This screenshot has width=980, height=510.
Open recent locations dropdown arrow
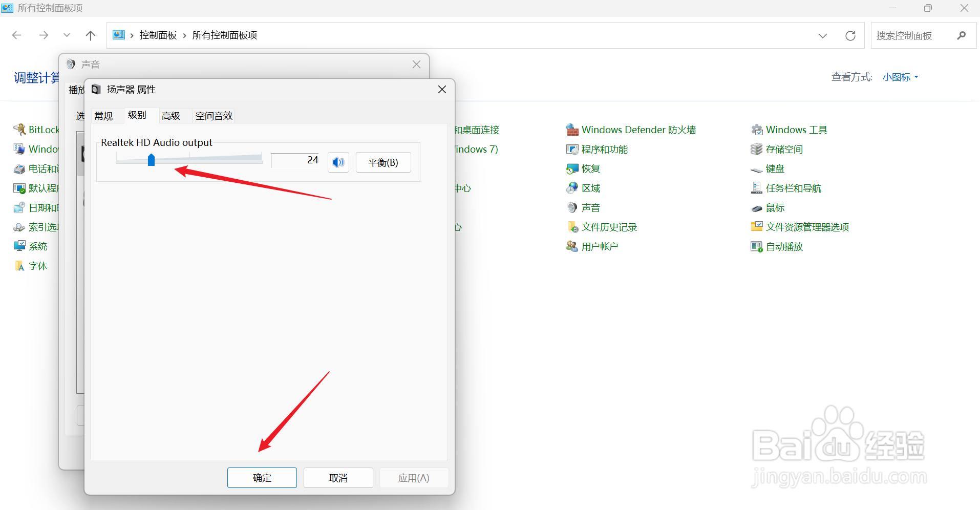(x=67, y=35)
